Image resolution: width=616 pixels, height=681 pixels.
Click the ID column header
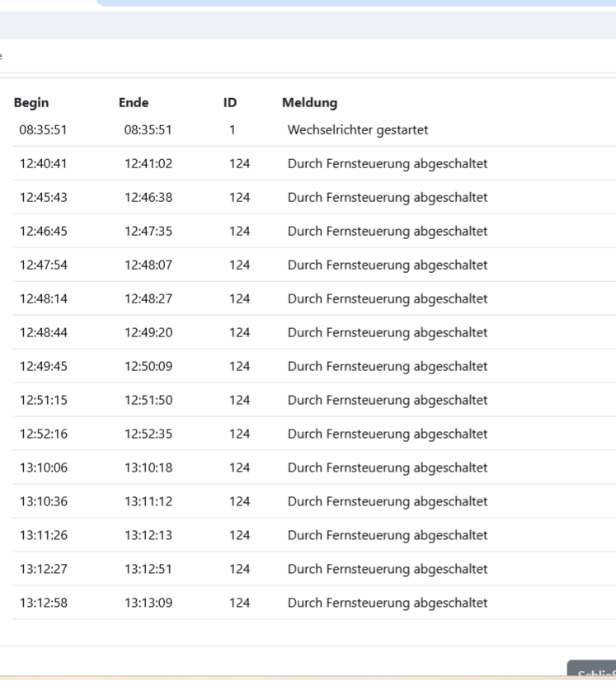pyautogui.click(x=230, y=103)
